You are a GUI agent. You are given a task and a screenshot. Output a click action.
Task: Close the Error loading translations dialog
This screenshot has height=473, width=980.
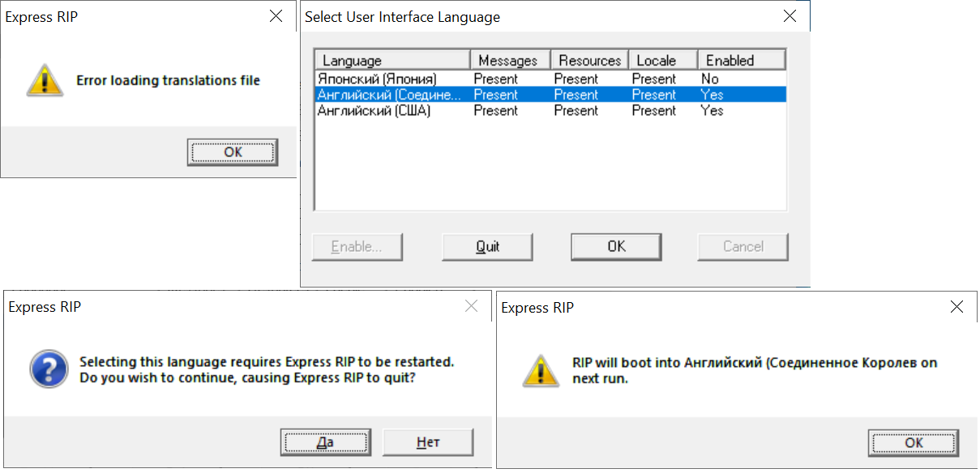tap(276, 17)
